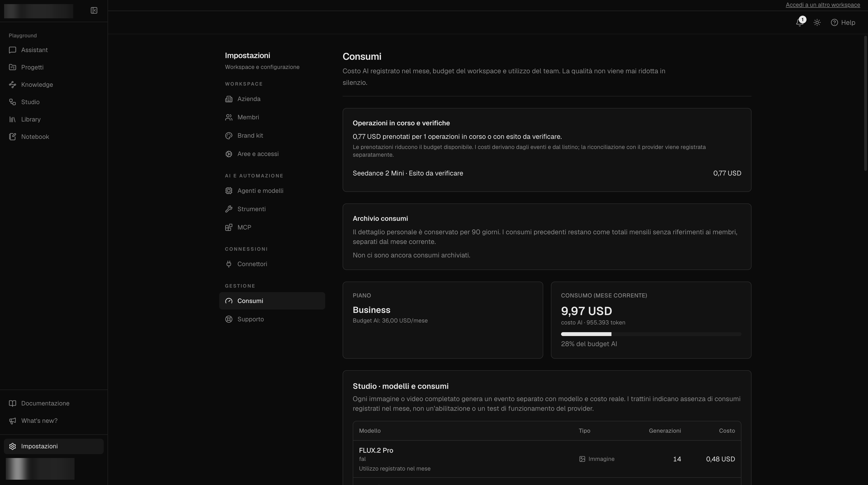The width and height of the screenshot is (868, 485).
Task: Click the AI budget progress bar
Action: click(x=651, y=334)
